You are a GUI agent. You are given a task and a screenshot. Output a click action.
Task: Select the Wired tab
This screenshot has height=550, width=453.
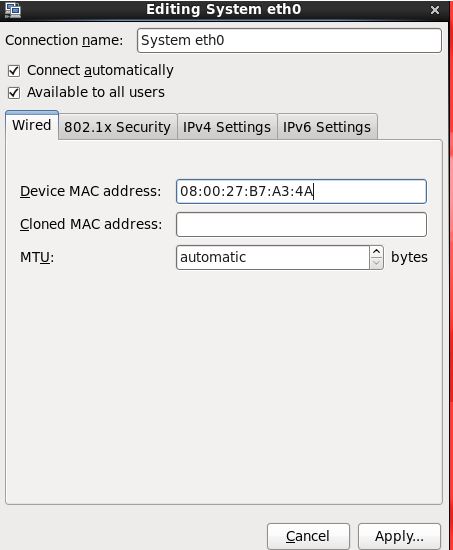pos(32,125)
